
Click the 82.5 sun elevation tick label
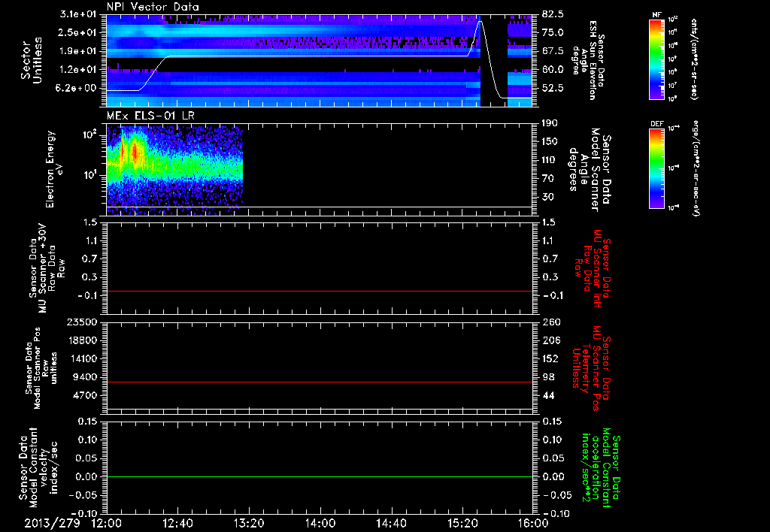(553, 14)
